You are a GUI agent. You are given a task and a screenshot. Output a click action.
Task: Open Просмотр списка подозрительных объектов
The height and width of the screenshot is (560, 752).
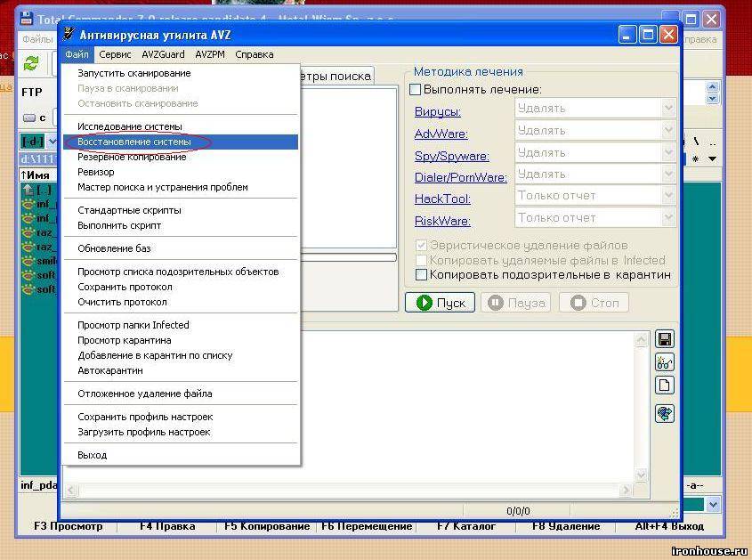pos(181,272)
